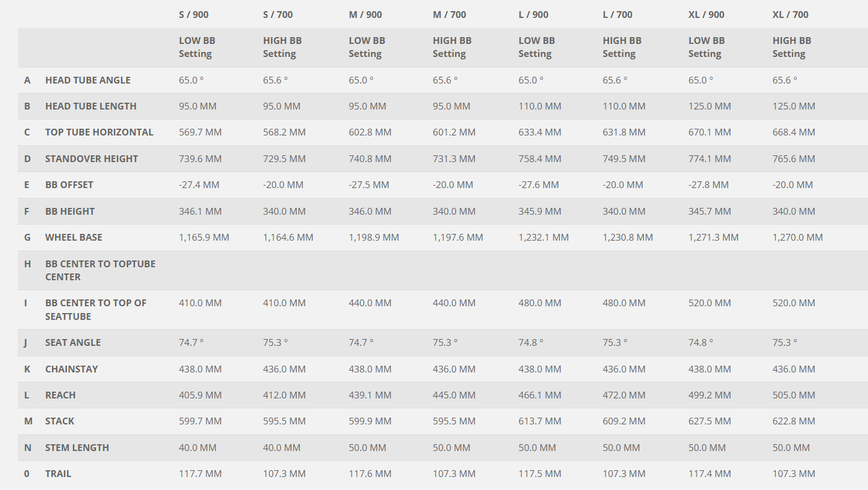Click the STACK row label
Viewport: 868px width, 490px height.
(59, 421)
